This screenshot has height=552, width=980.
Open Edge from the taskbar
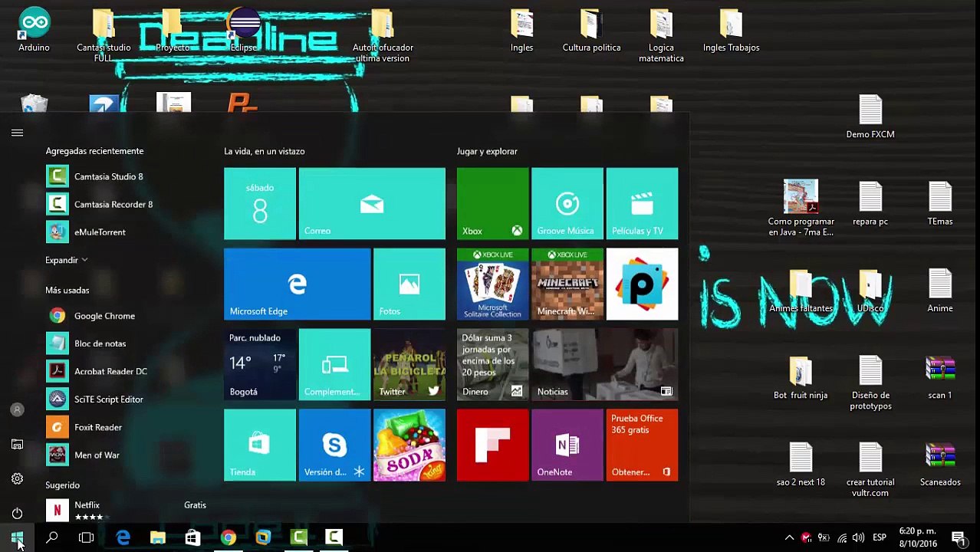[123, 537]
